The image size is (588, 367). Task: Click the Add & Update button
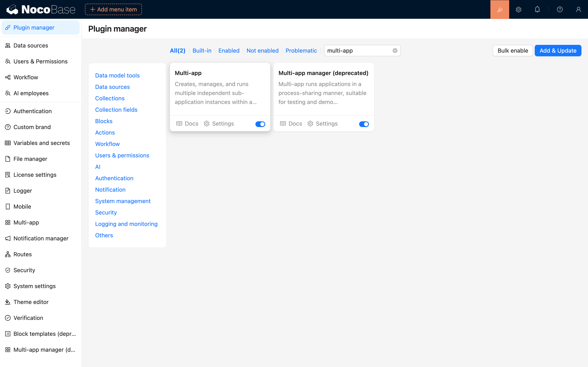coord(558,51)
